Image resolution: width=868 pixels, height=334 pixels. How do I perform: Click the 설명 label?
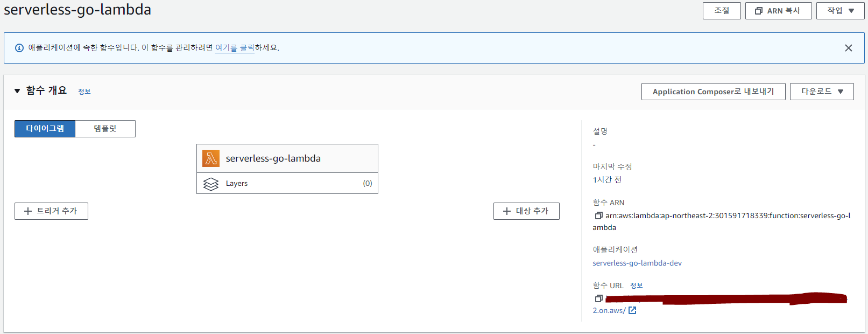click(600, 131)
